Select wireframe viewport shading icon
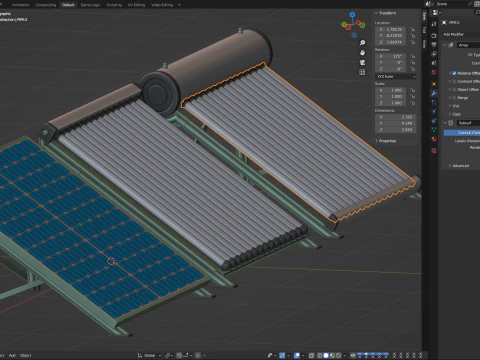 coord(320,355)
